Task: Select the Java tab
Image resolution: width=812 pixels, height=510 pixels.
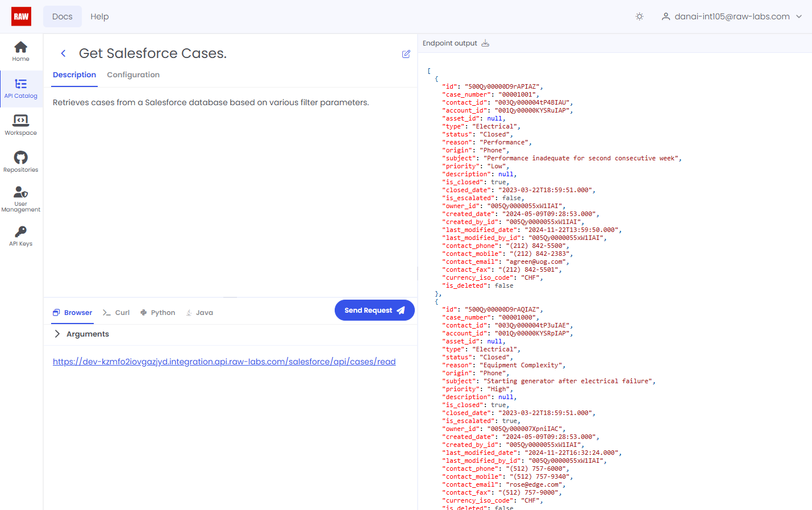Action: pos(199,313)
